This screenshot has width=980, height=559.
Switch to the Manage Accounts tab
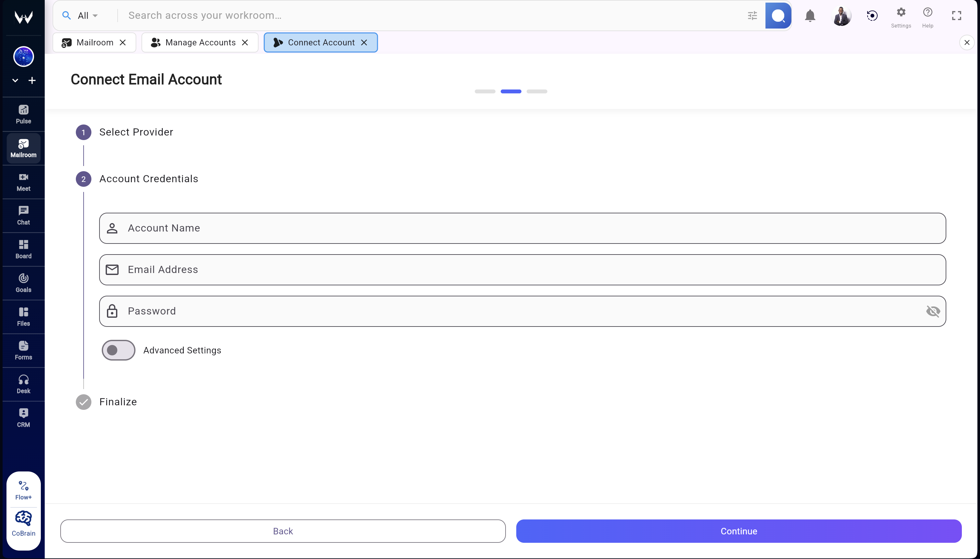point(196,42)
